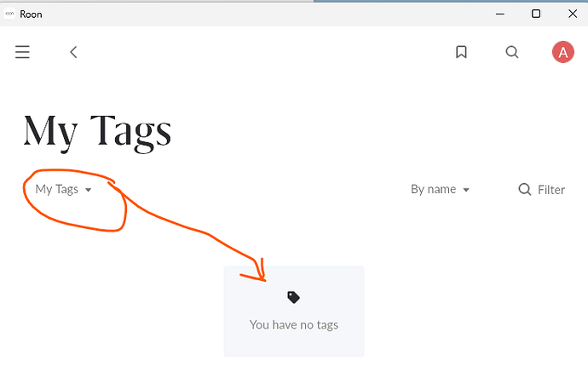Screen dimensions: 588x372
Task: Expand the My Tags dropdown label
Action: click(x=57, y=190)
